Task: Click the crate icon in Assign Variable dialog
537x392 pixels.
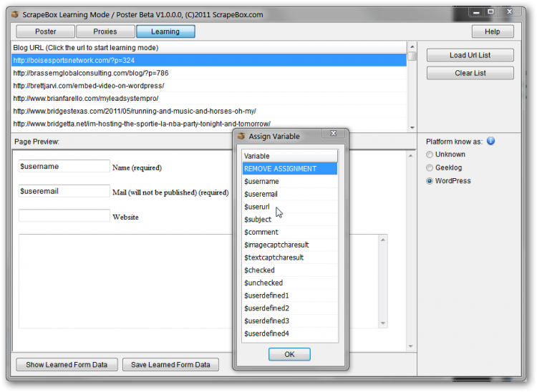Action: point(241,136)
